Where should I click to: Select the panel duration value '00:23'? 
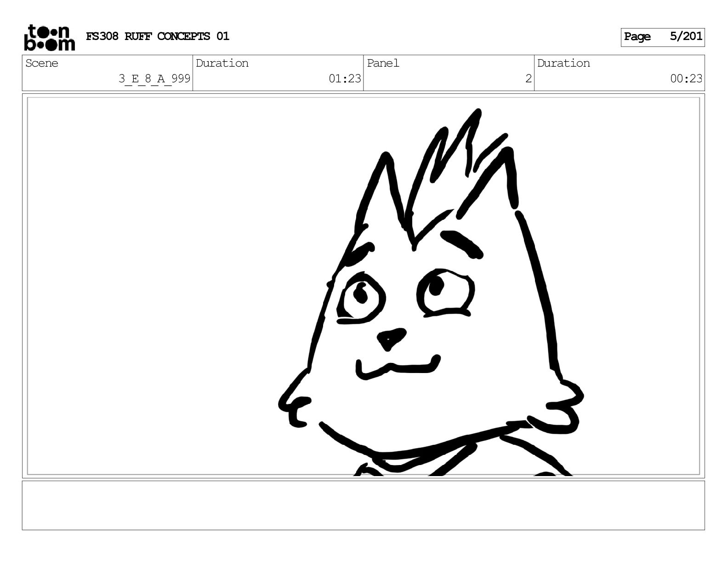[x=686, y=79]
